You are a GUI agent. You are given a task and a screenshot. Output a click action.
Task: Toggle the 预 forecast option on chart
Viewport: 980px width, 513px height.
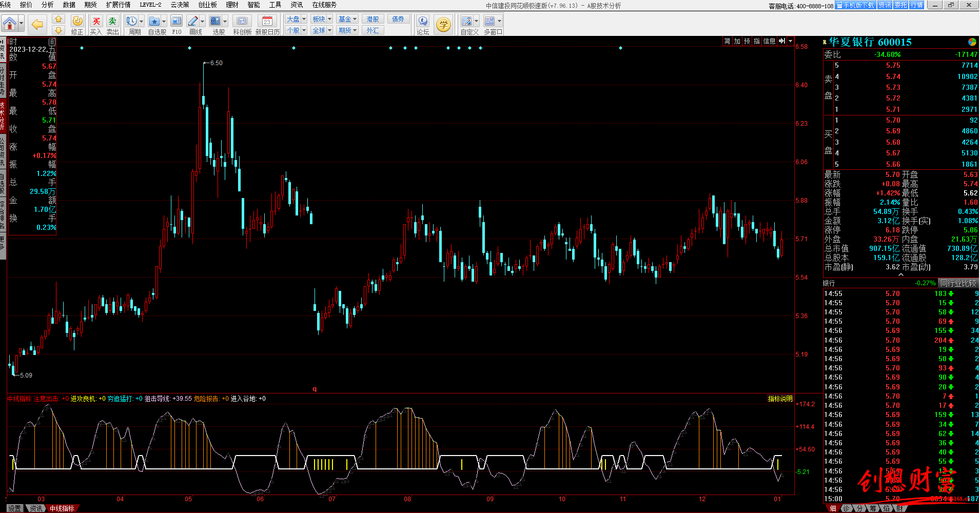pos(747,41)
